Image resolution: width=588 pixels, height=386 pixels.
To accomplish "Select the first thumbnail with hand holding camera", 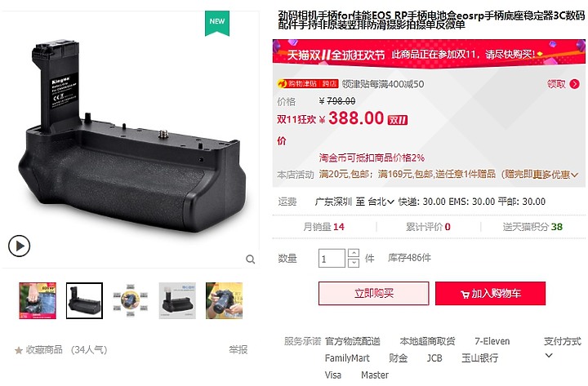I will (38, 300).
